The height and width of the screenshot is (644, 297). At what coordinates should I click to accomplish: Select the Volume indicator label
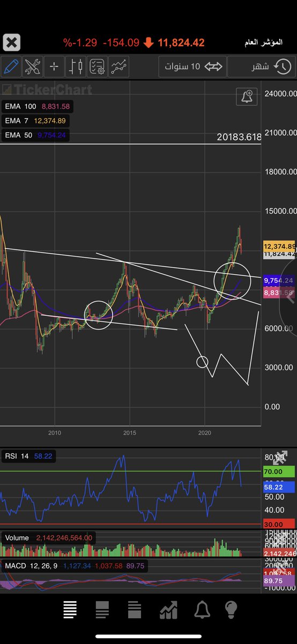point(49,538)
